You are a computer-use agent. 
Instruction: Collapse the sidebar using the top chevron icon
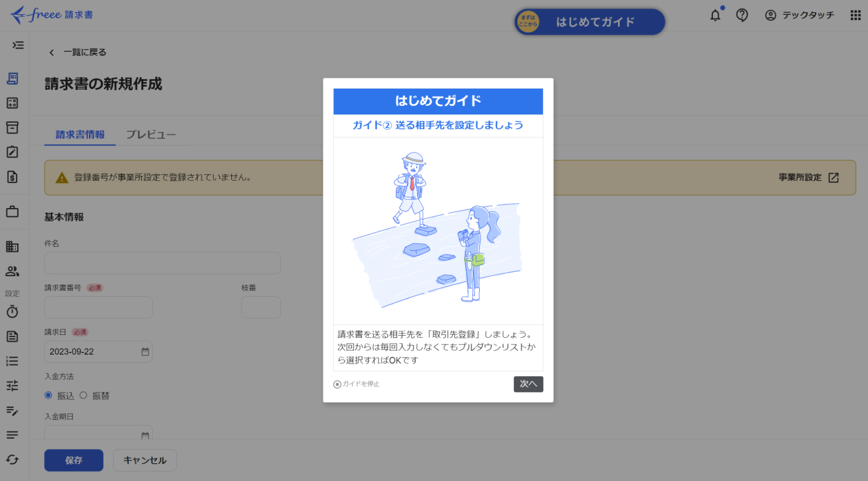[x=17, y=46]
